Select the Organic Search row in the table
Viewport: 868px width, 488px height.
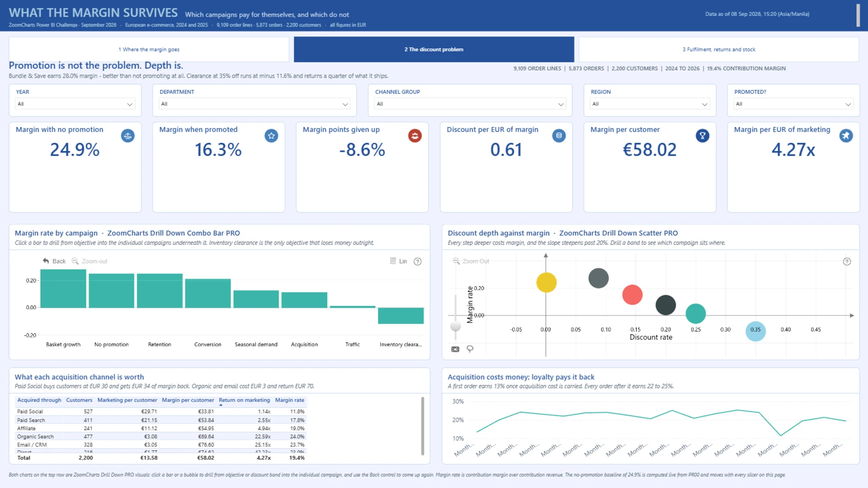click(160, 436)
